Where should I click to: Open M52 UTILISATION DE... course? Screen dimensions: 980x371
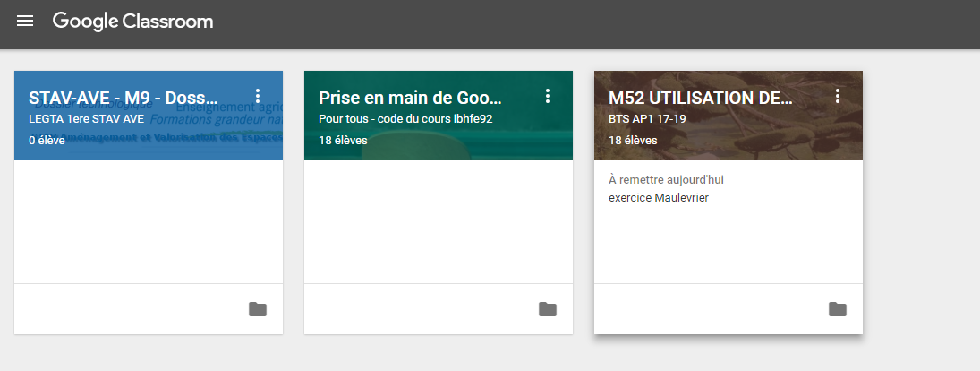701,99
